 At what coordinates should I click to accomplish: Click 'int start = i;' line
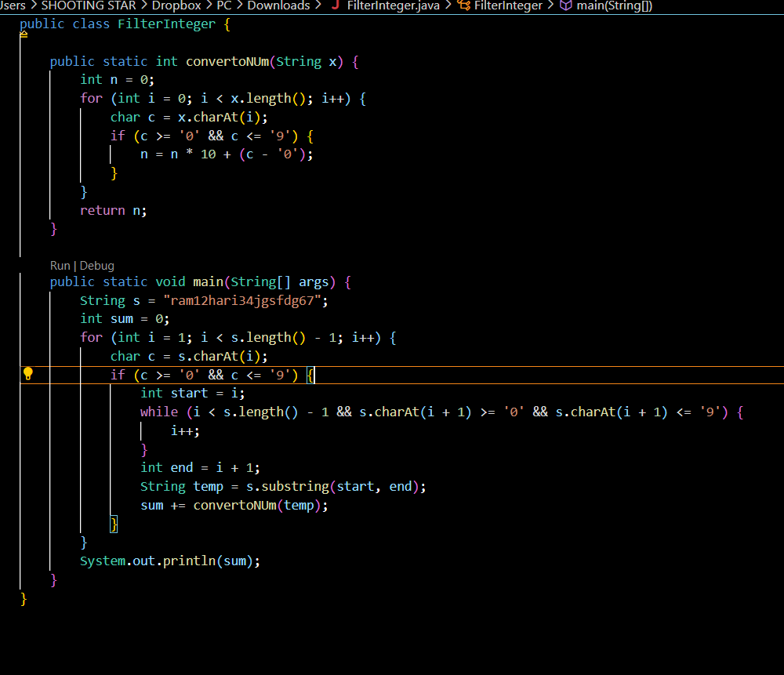pyautogui.click(x=193, y=394)
